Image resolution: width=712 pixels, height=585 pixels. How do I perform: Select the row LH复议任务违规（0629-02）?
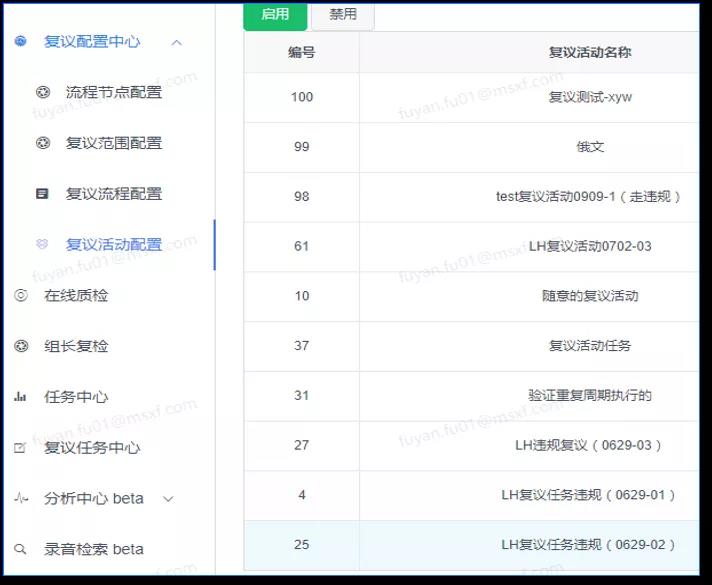point(589,545)
